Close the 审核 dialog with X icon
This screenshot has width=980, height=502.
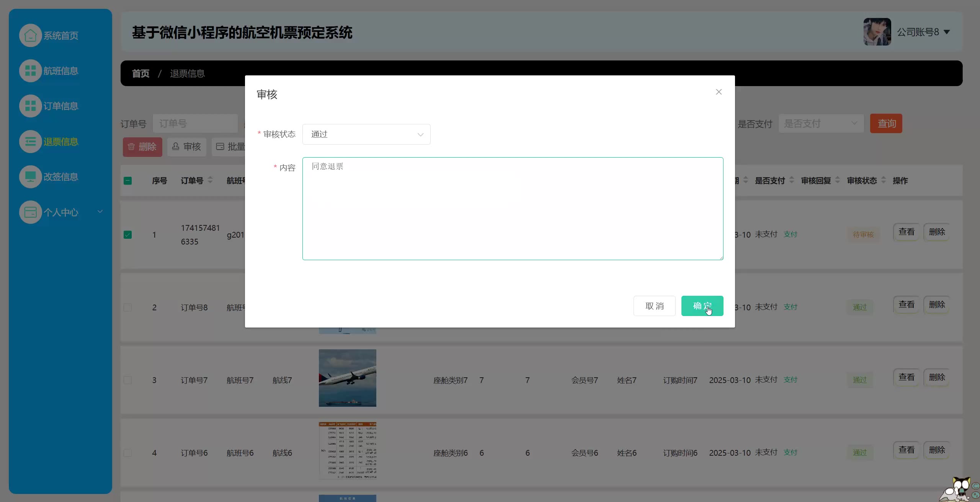point(719,92)
